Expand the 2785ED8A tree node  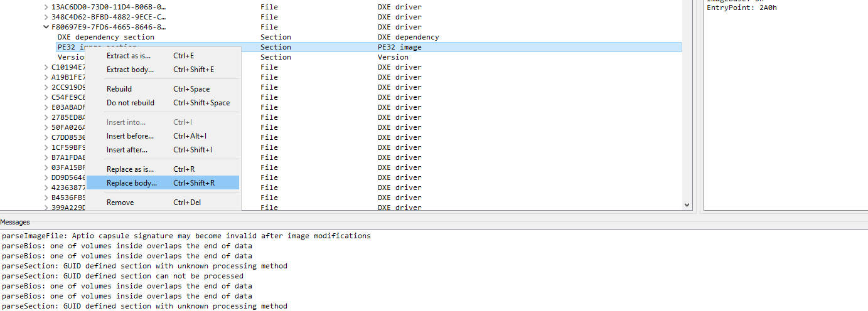pos(46,117)
